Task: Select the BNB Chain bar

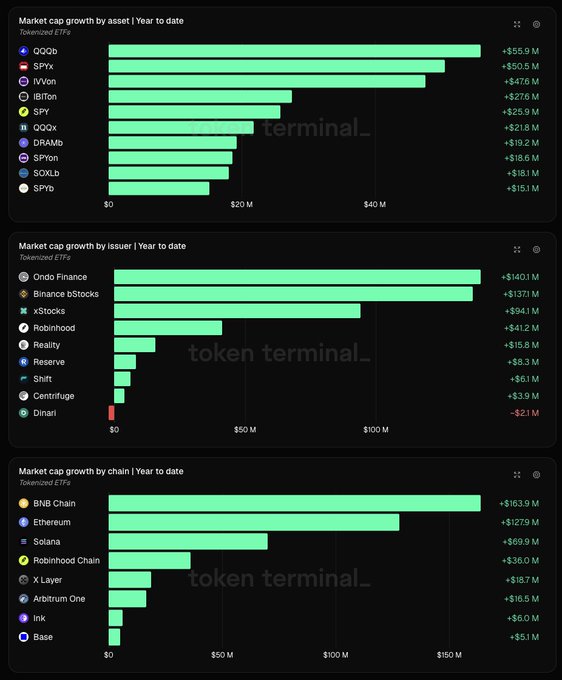Action: (294, 503)
